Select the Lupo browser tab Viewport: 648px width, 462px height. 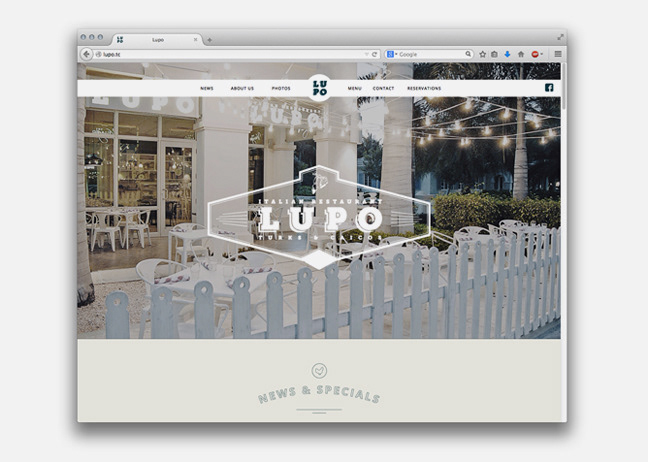[x=157, y=40]
